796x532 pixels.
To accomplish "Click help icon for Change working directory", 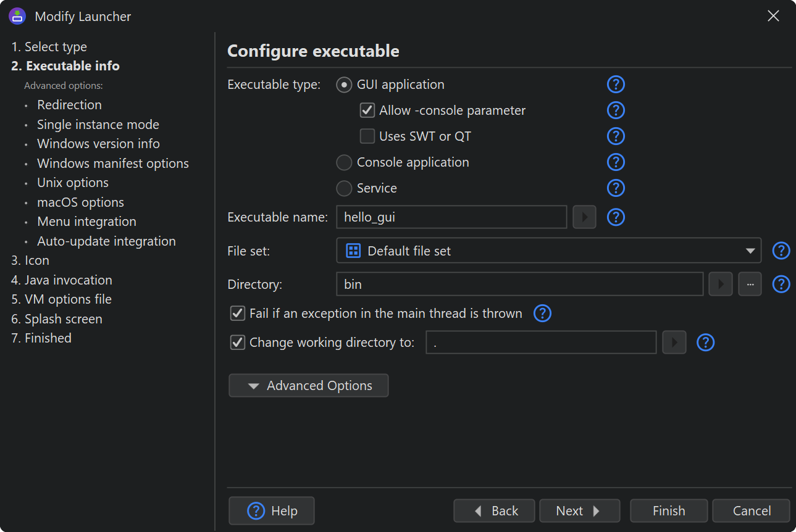I will [x=705, y=343].
